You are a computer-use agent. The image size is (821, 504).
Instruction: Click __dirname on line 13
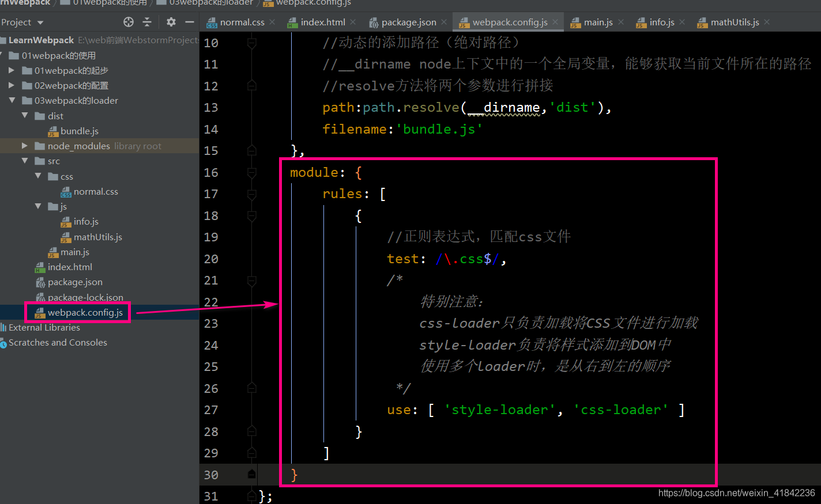tap(503, 108)
